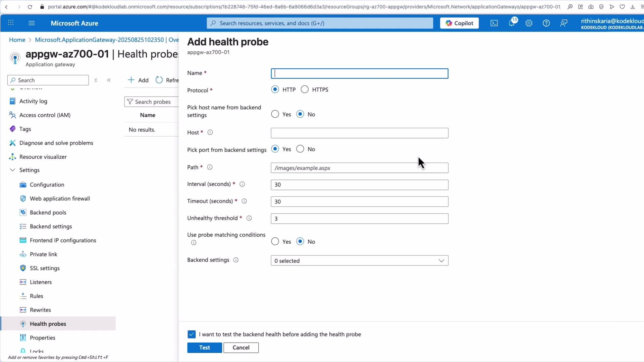Image resolution: width=644 pixels, height=362 pixels.
Task: Collapse the sidebar with double chevron icon
Action: tap(109, 80)
